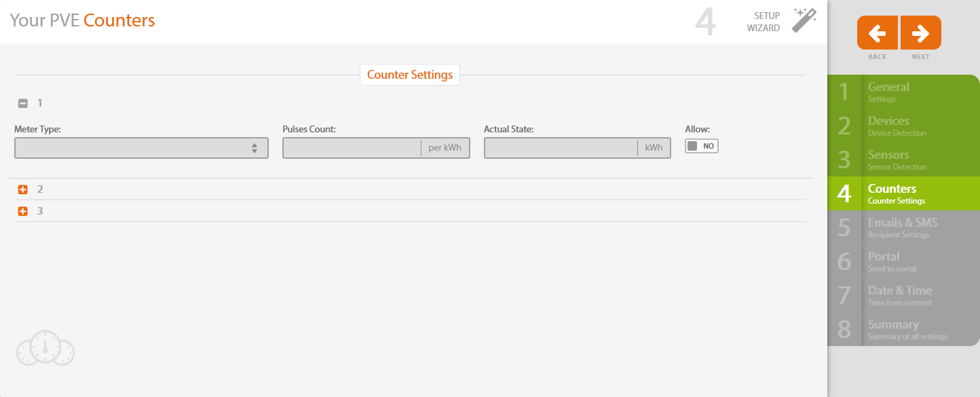Go back using the orange left arrow
Viewport: 980px width, 397px height.
[x=878, y=33]
